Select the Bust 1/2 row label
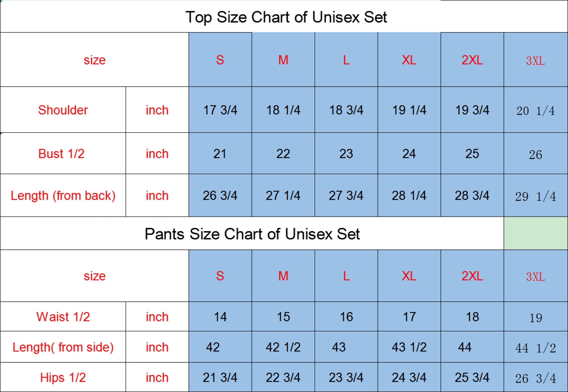This screenshot has height=392, width=568. pos(61,154)
